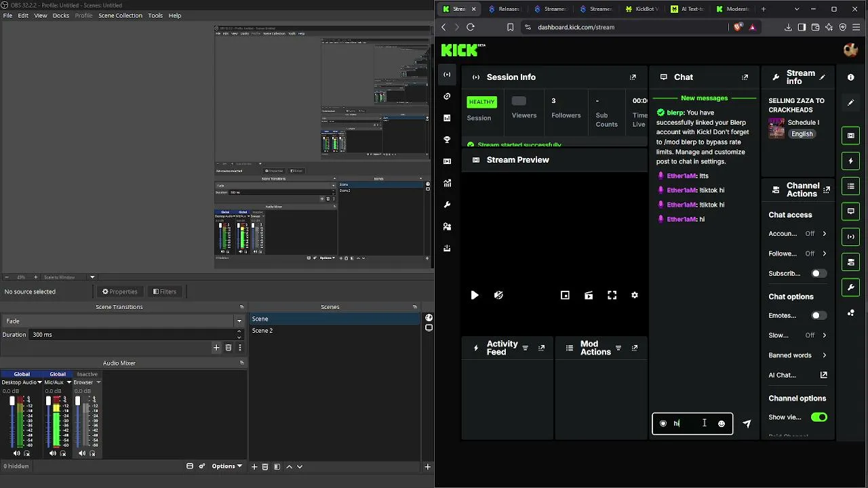Open the OBS File menu
This screenshot has height=488, width=868.
(7, 16)
